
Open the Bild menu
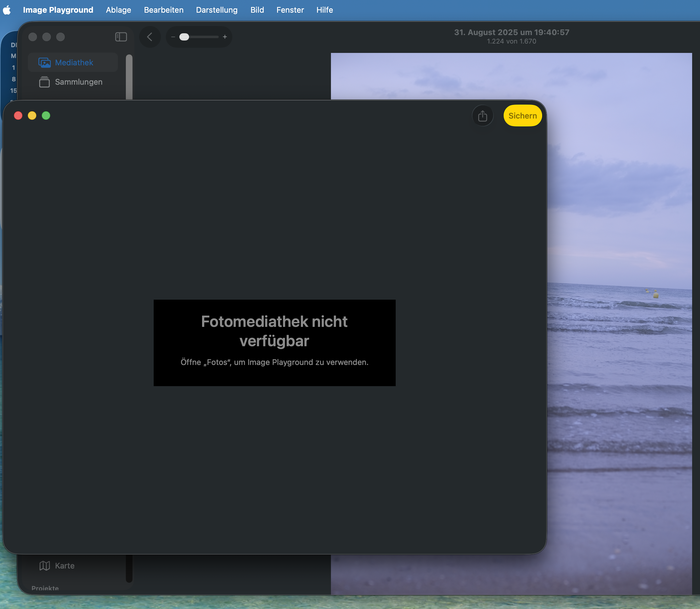[257, 10]
